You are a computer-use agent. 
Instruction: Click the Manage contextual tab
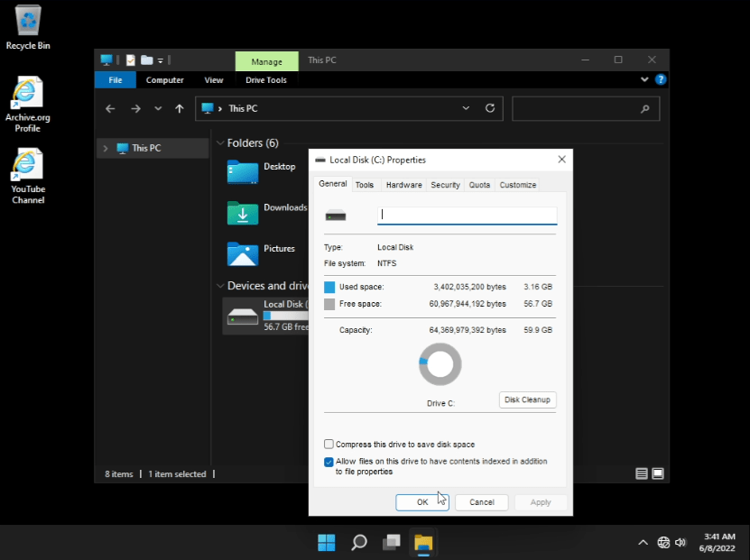(267, 61)
